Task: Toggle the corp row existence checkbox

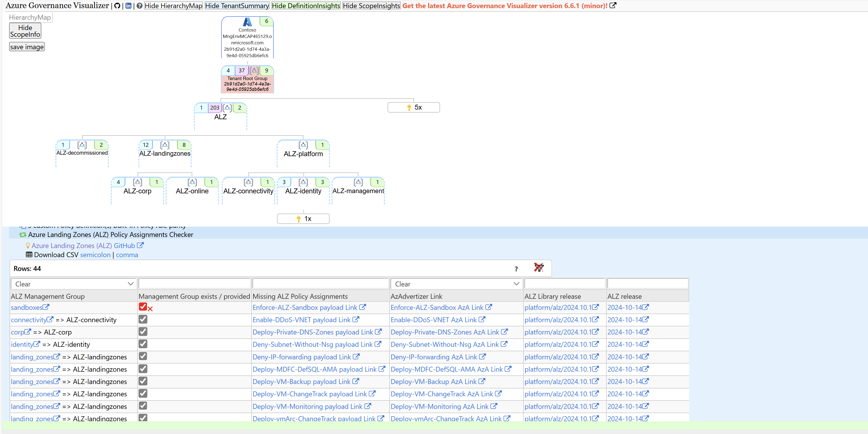Action: (143, 332)
